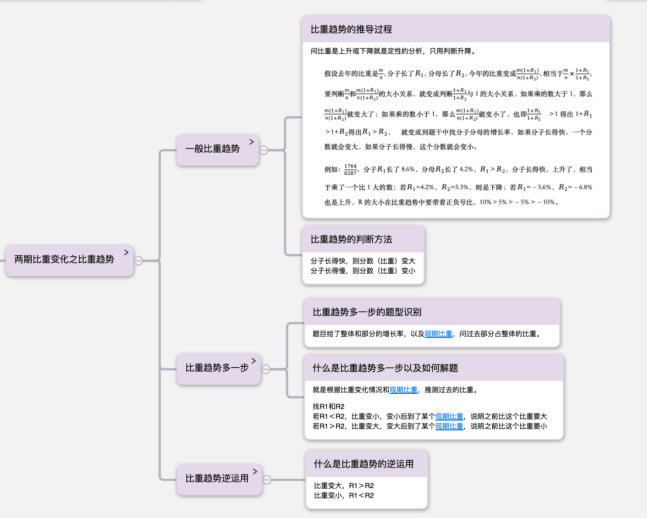The image size is (647, 518).
Task: Select the 比重趋势逆运用 topic
Action: click(x=212, y=479)
